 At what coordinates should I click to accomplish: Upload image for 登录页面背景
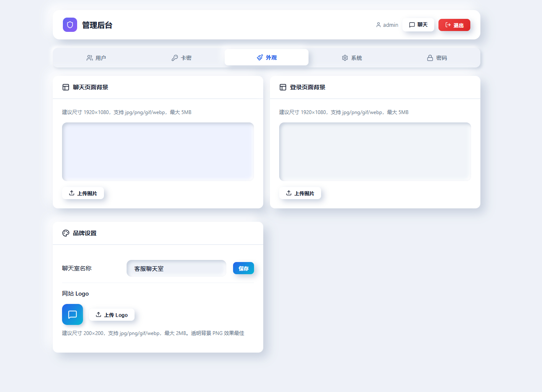(x=300, y=193)
